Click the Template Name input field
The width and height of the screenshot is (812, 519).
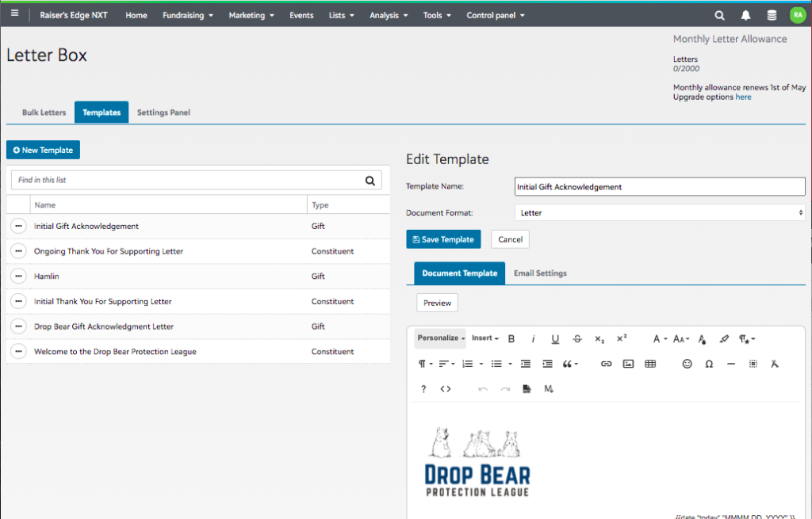pos(660,187)
